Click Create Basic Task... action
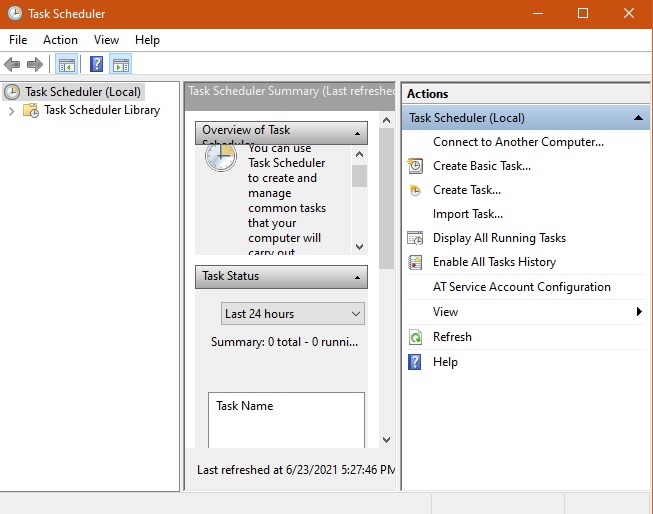The width and height of the screenshot is (653, 514). click(x=482, y=166)
